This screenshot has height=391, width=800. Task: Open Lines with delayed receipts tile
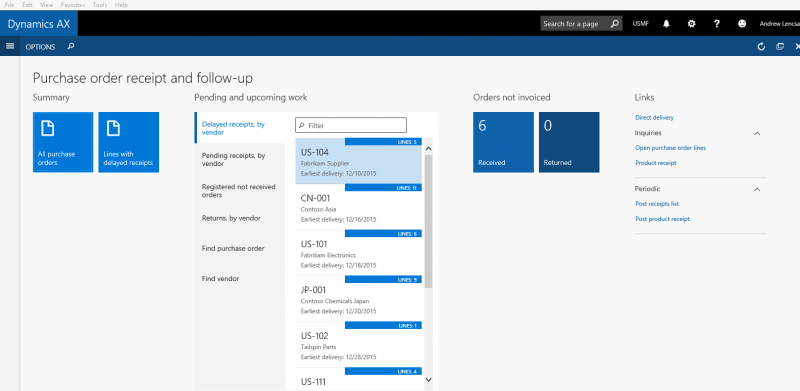[129, 142]
